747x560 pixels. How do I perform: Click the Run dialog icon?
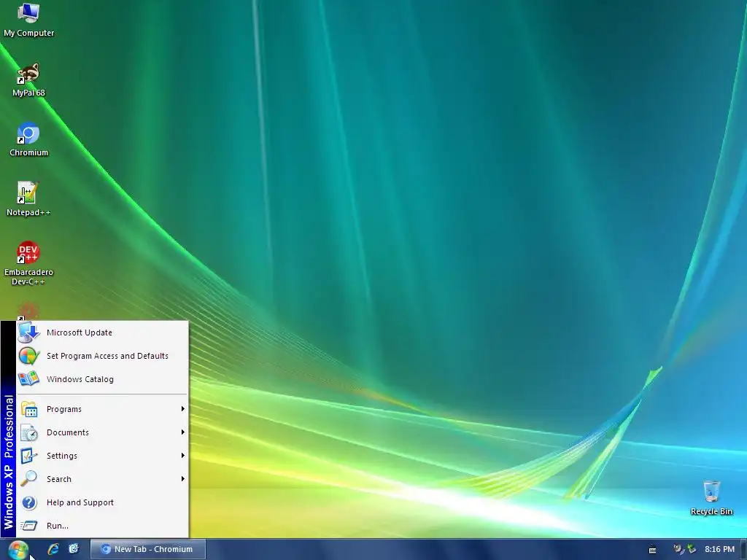click(x=29, y=526)
